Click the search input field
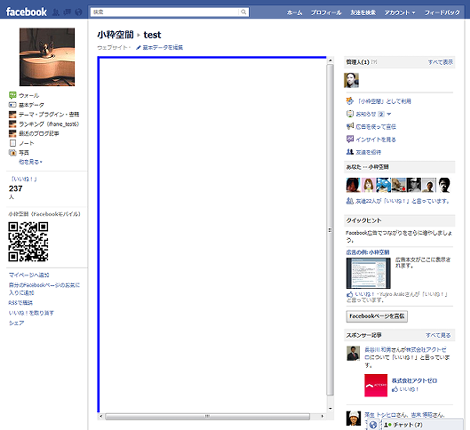470x430 pixels. click(165, 12)
